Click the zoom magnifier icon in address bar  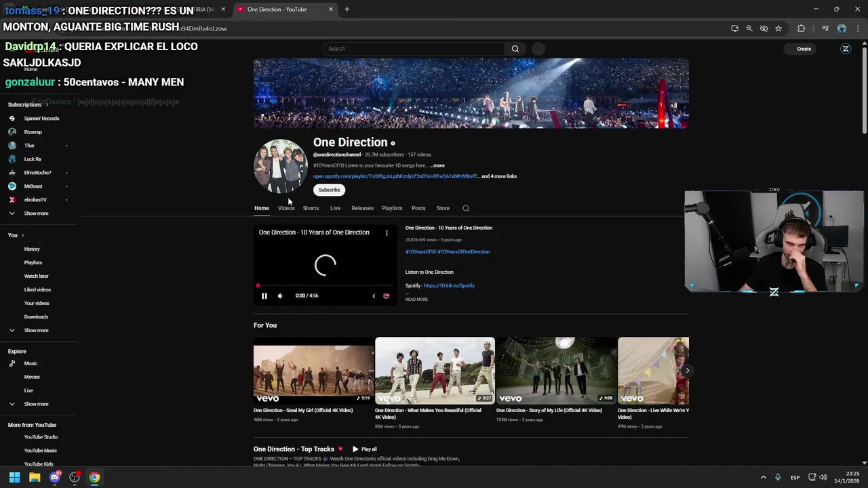[749, 28]
